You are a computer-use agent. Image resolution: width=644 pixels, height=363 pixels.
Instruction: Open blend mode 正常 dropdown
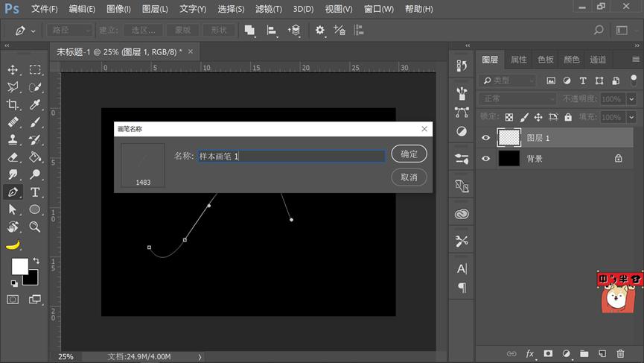[x=517, y=98]
